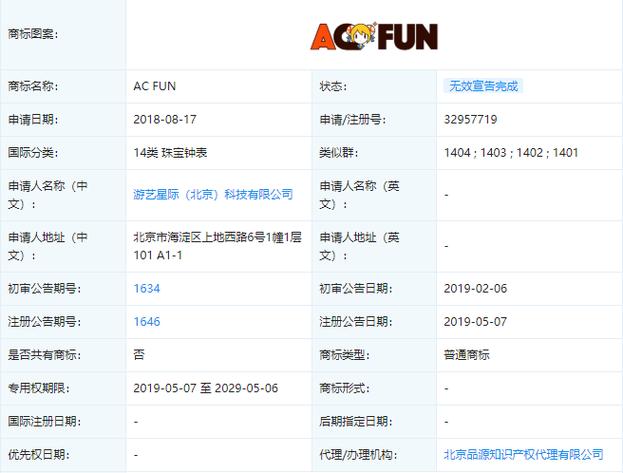This screenshot has width=623, height=473.
Task: Click the label 商标图案：
Action: [x=33, y=35]
